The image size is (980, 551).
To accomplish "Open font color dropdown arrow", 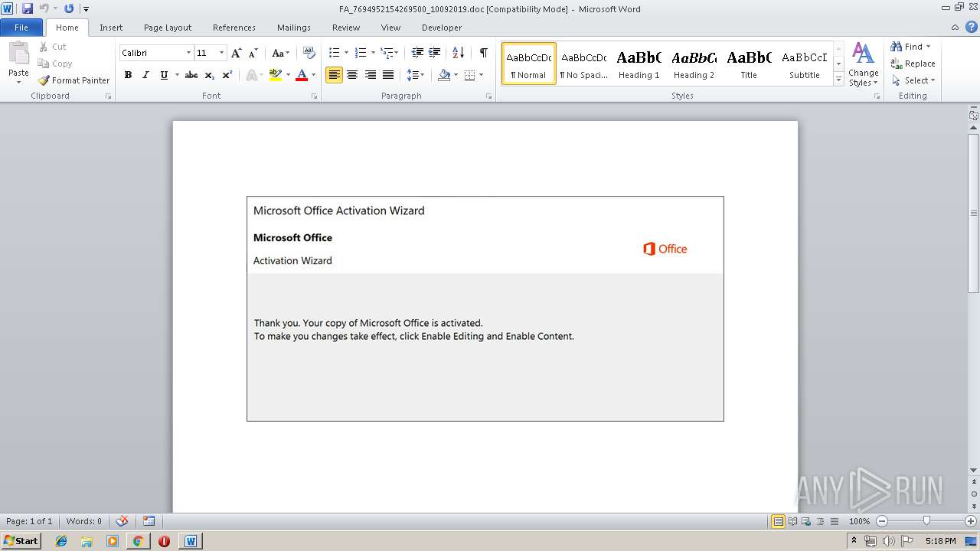I will 313,75.
